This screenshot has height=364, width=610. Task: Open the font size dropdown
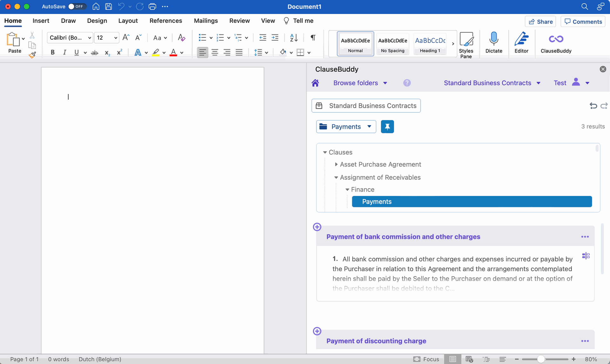coord(116,38)
